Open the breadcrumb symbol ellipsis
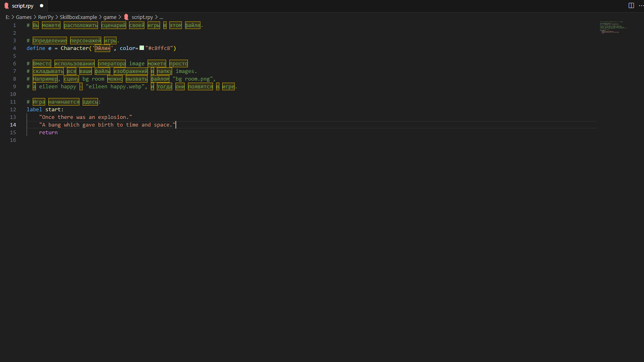This screenshot has width=644, height=362. tap(161, 17)
